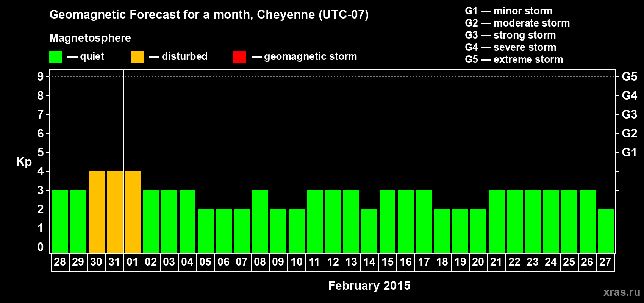Click date label 19 on the axis
Viewport: 644px width, 303px height.
460,262
